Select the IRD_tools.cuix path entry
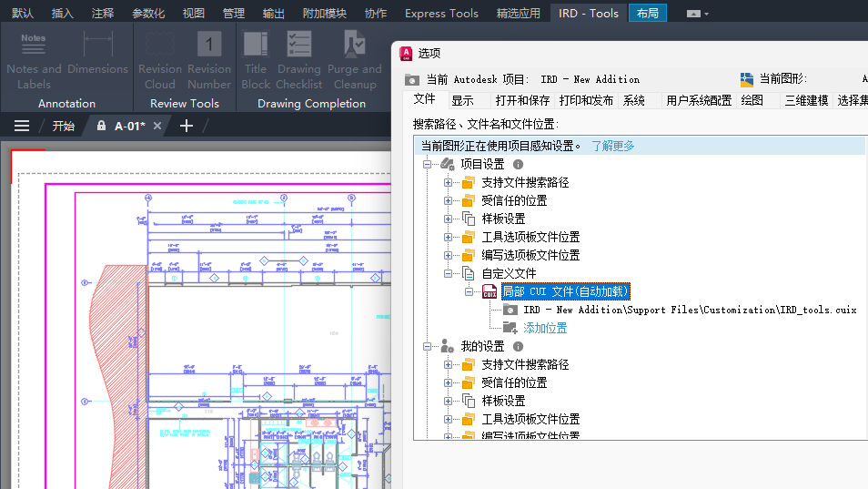This screenshot has width=868, height=489. (690, 310)
